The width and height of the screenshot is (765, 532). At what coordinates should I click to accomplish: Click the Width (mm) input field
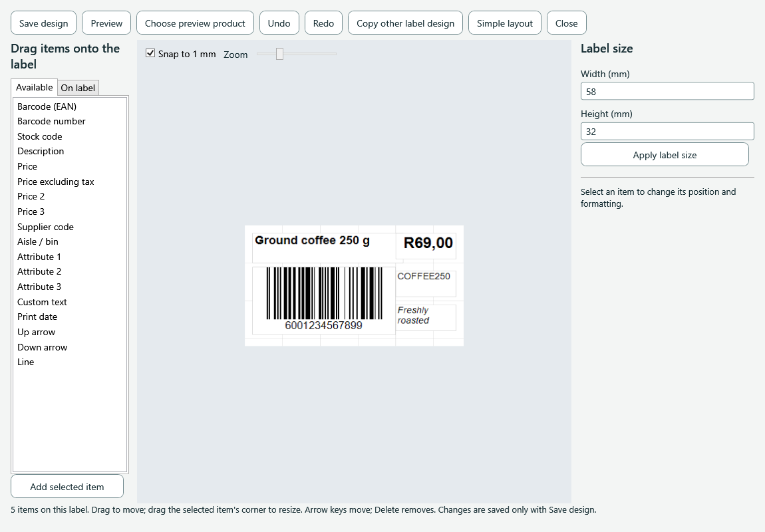coord(667,91)
